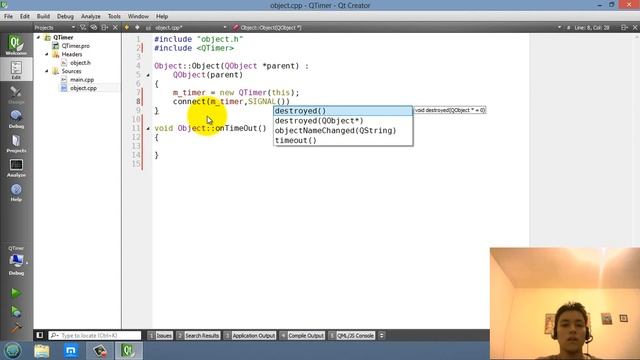This screenshot has width=640, height=360.
Task: Go back in editor navigation history
Action: 127,27
